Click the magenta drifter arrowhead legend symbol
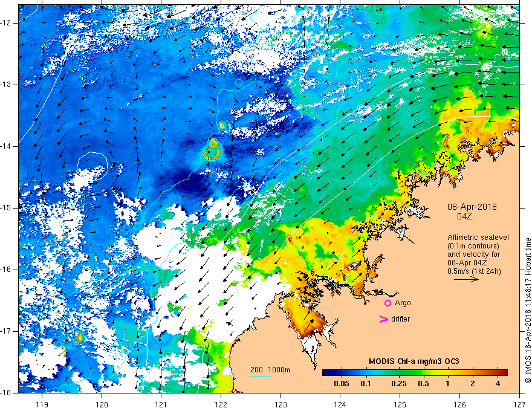This screenshot has height=411, width=532. [x=383, y=319]
